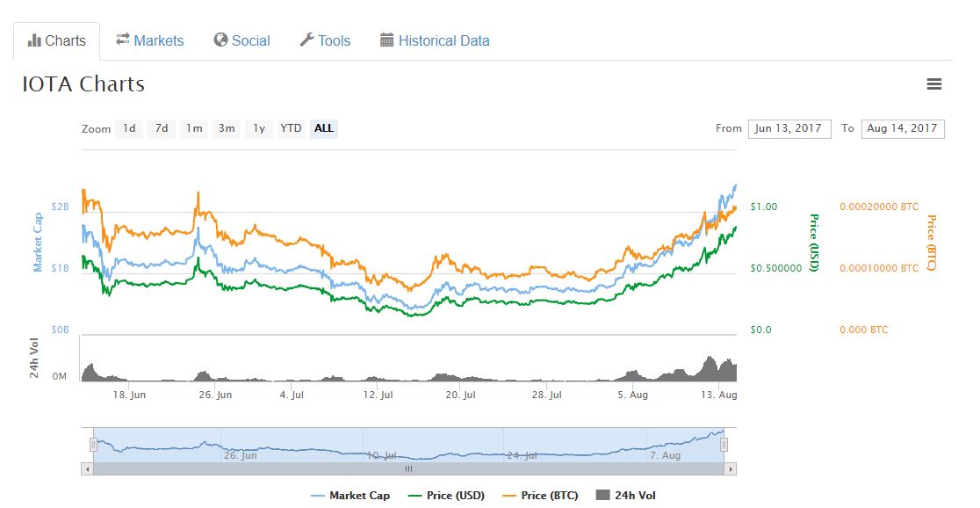The image size is (980, 508).
Task: Click the Zoom label text
Action: click(97, 129)
